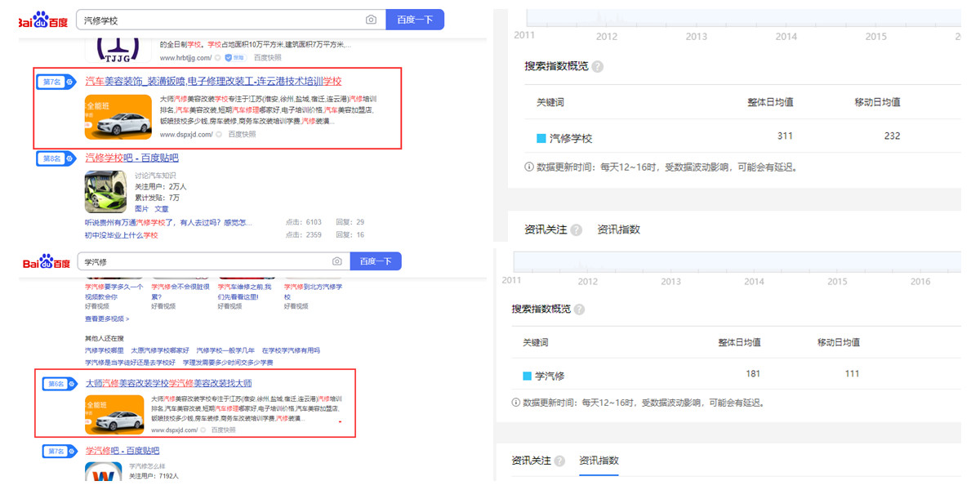Open related search 学理发需要多少时间交多少学费
This screenshot has width=980, height=490.
pos(228,363)
